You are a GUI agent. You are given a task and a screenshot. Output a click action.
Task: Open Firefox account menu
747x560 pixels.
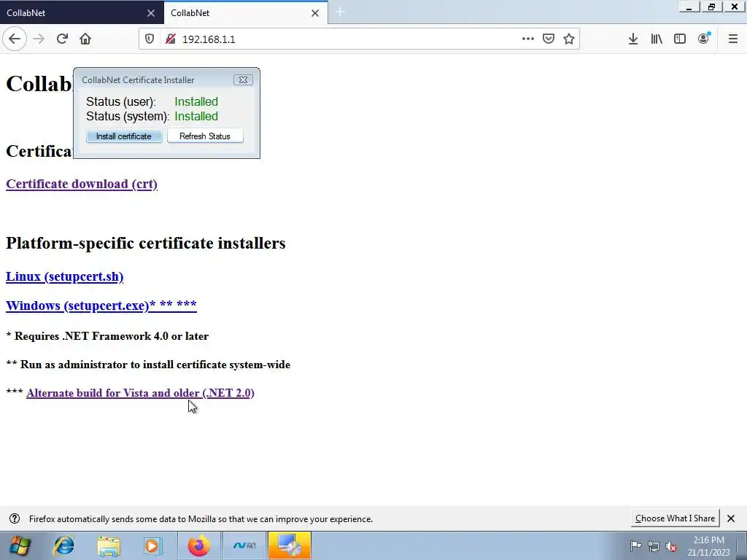[x=704, y=39]
